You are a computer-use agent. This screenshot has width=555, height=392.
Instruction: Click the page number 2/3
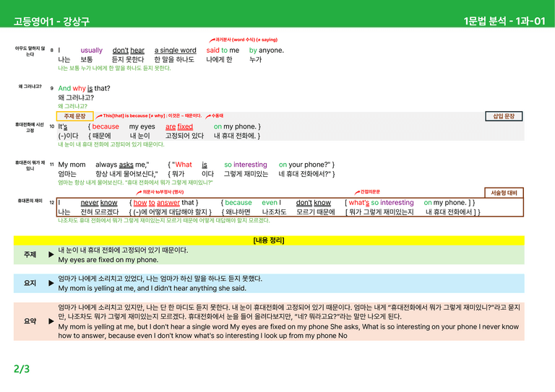pyautogui.click(x=22, y=369)
